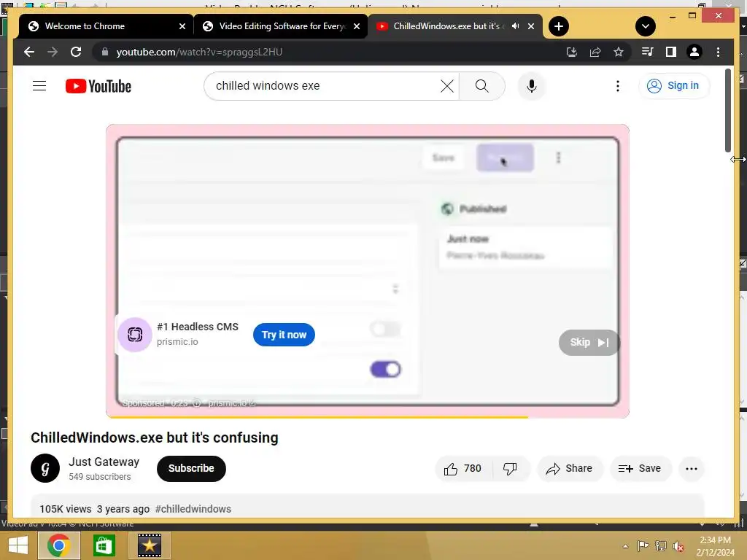Open YouTube settings three-dot menu
The image size is (747, 560).
coord(617,86)
